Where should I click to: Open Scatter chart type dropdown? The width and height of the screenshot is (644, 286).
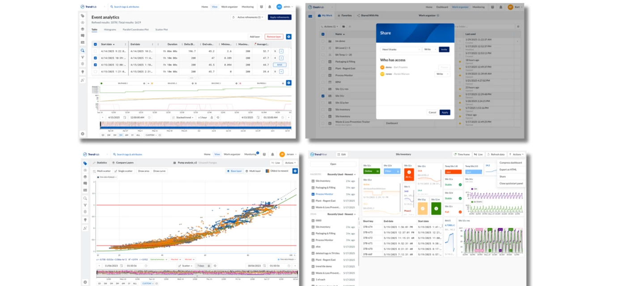pyautogui.click(x=186, y=266)
